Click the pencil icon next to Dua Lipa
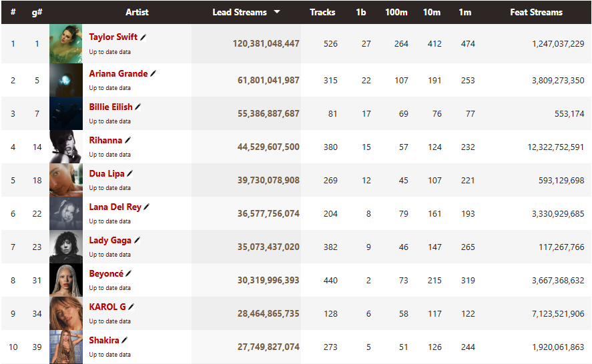592x364 pixels. (130, 173)
